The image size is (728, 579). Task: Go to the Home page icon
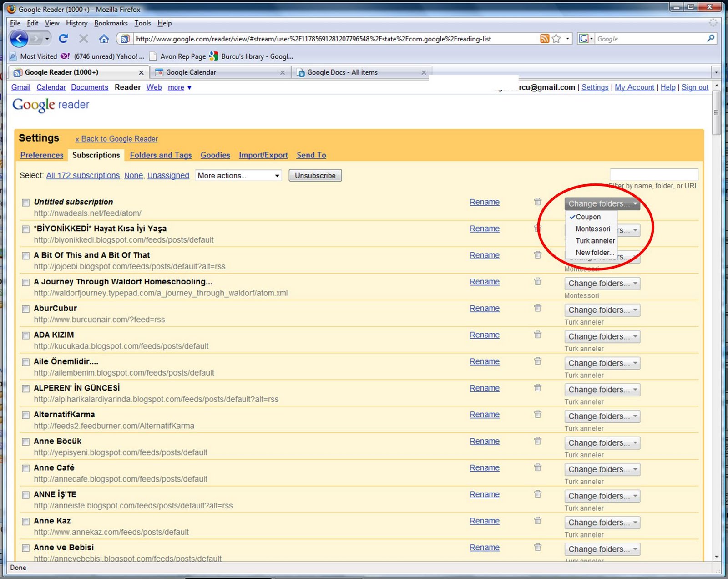click(x=104, y=39)
